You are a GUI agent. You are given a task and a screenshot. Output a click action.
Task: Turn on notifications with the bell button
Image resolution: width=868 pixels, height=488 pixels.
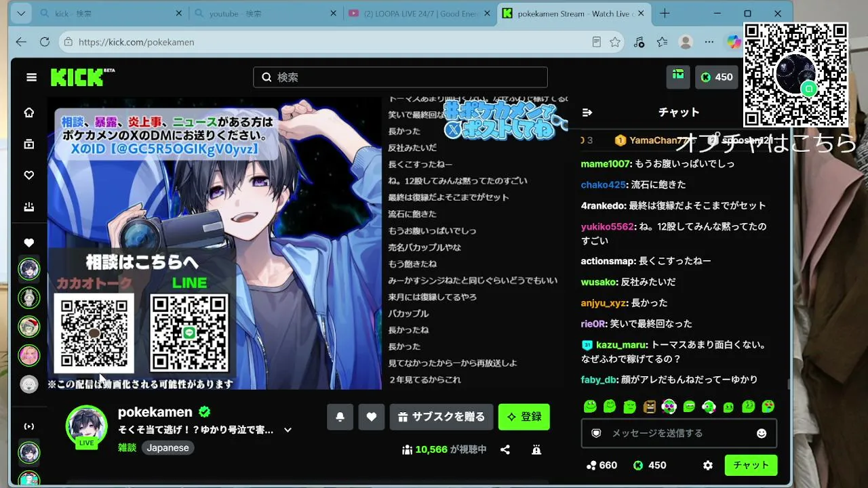(x=340, y=417)
